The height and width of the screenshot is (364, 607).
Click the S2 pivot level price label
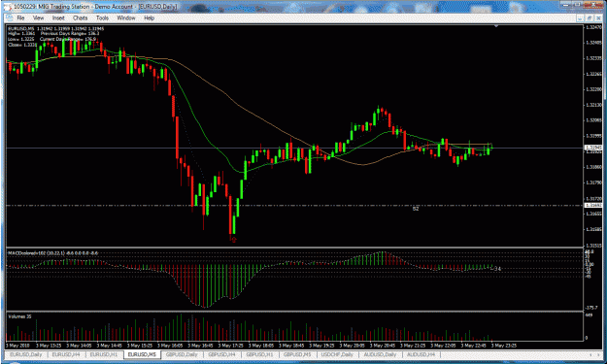click(x=593, y=206)
